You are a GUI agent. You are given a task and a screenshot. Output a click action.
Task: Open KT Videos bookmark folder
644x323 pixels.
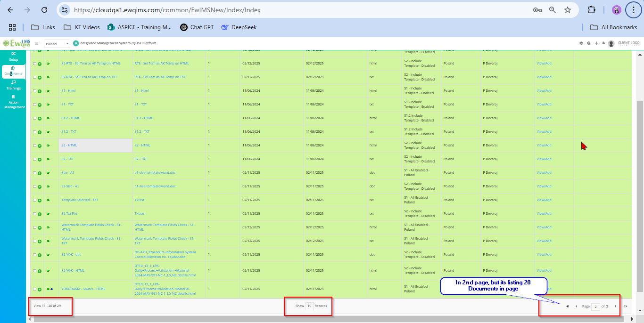pos(82,27)
